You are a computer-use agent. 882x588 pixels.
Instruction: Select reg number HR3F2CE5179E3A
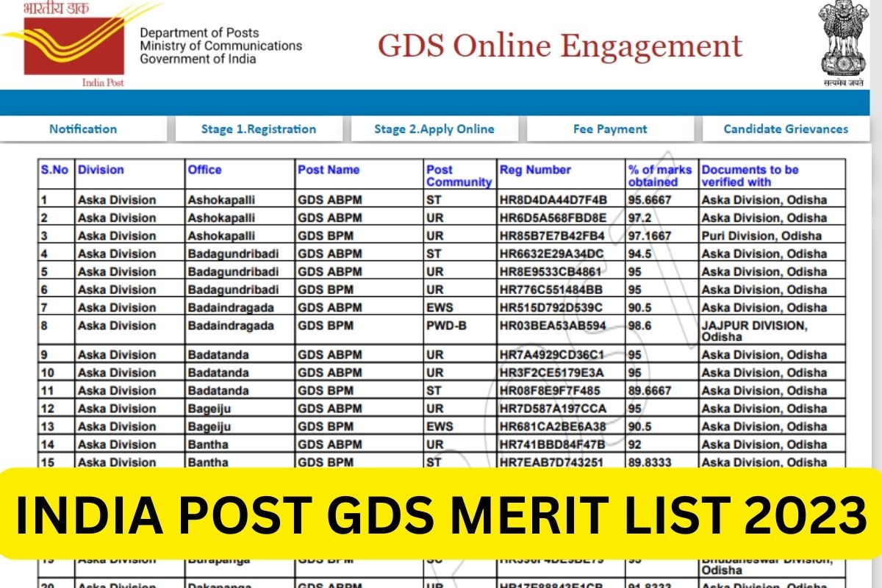(553, 373)
